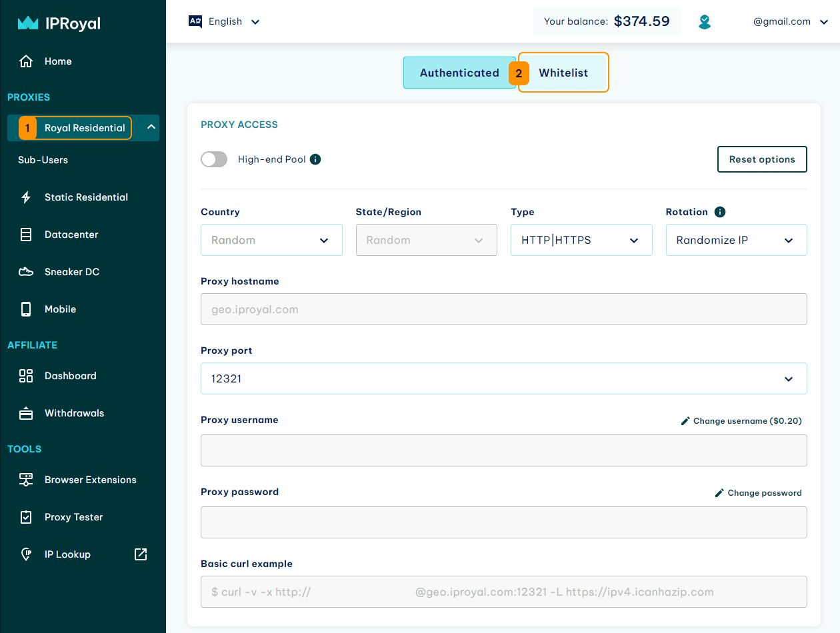
Task: Click the affiliate Dashboard grid icon
Action: tap(26, 376)
